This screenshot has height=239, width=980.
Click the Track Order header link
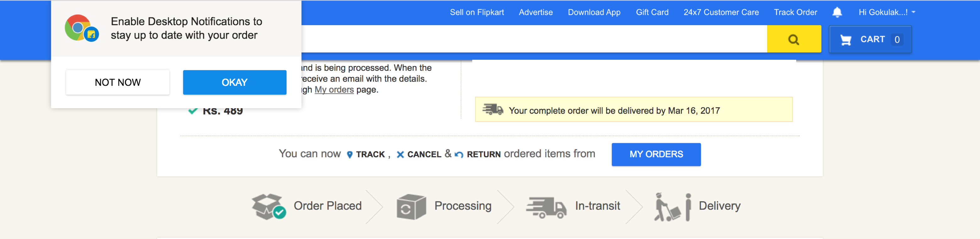[x=795, y=13]
